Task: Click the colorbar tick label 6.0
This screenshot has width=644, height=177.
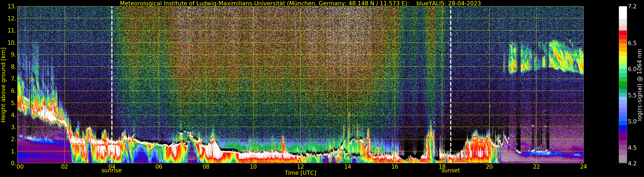Action: point(632,69)
